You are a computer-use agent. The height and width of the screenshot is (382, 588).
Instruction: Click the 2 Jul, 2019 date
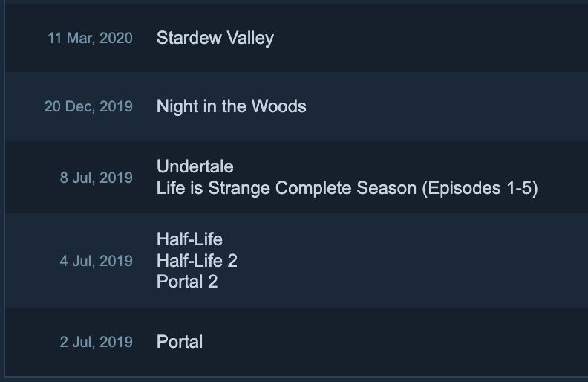pos(97,342)
